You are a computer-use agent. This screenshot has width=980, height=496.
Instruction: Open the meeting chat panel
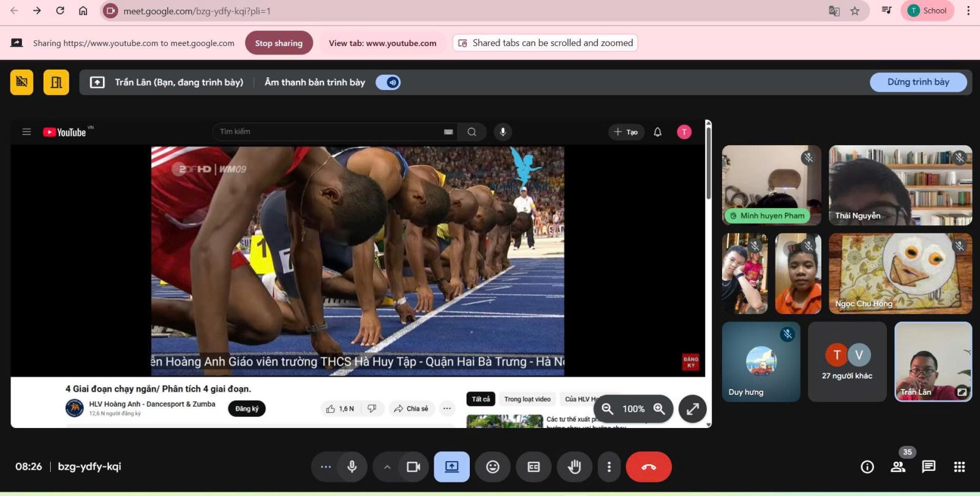point(929,467)
